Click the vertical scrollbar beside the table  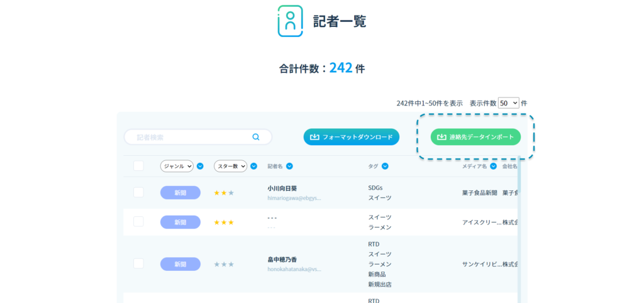tap(519, 239)
